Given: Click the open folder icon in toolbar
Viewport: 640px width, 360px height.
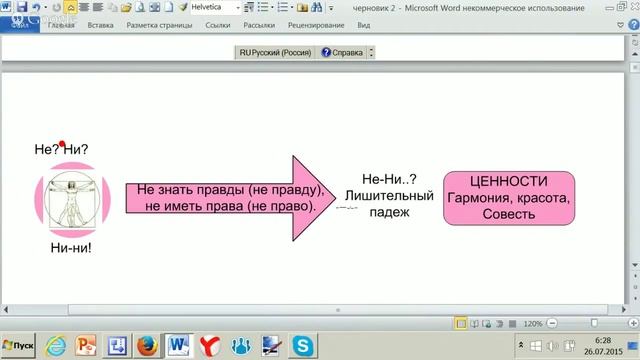Looking at the screenshot, I should point(126,7).
